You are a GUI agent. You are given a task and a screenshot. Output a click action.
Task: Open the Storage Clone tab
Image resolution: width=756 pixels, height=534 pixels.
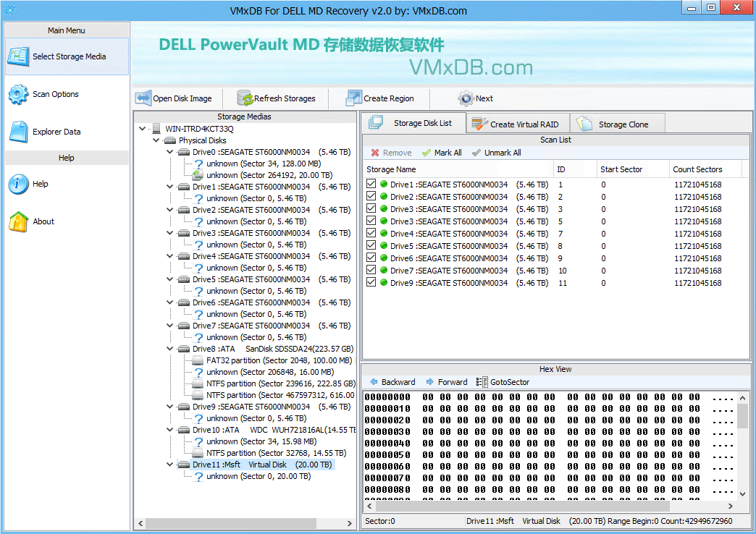point(618,124)
